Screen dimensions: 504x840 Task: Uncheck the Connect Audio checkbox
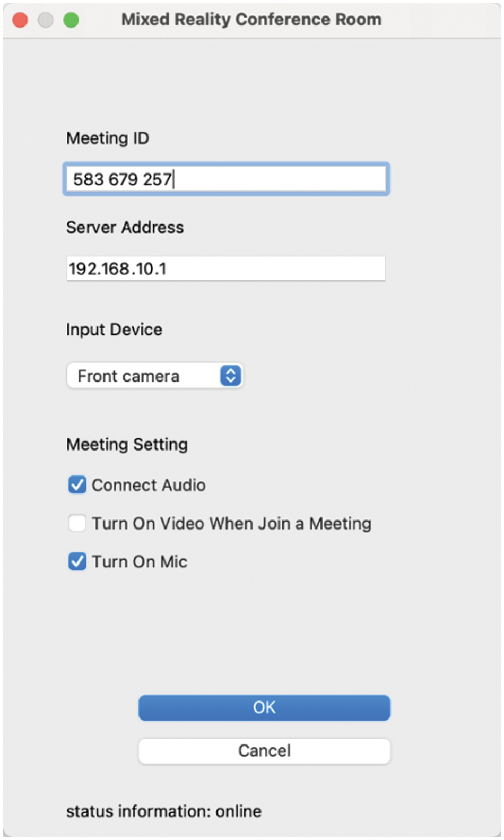[77, 484]
